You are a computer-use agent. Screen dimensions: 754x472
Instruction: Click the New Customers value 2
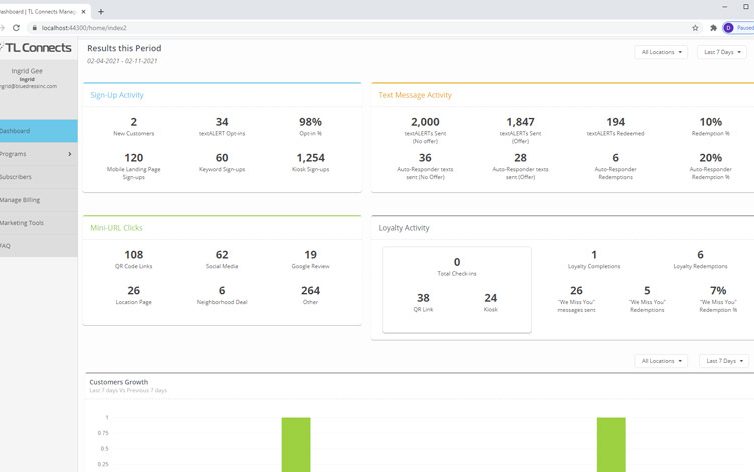point(134,122)
